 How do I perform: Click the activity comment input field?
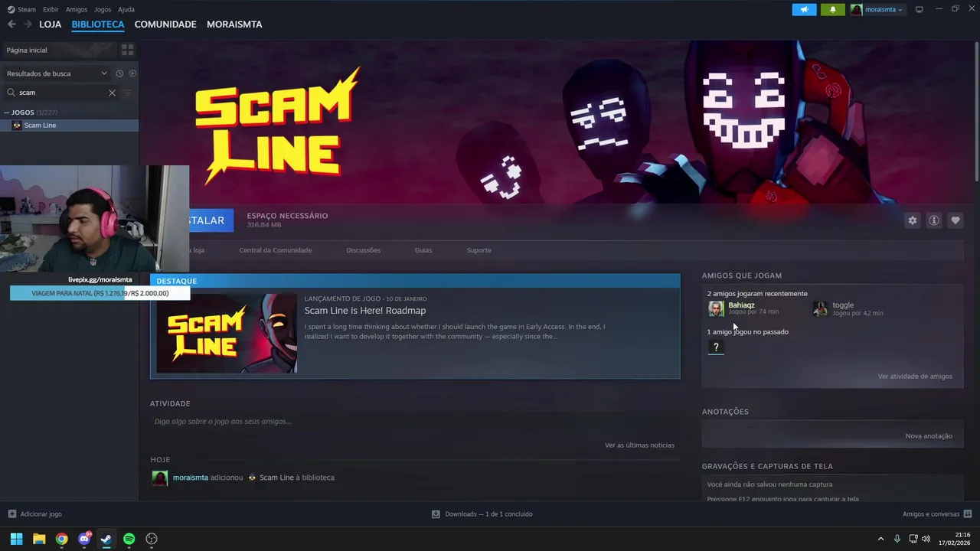coord(413,422)
